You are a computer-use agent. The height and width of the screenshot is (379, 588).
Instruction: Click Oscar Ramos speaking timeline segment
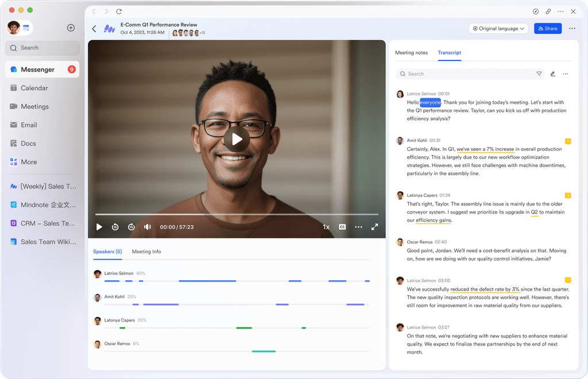point(264,351)
